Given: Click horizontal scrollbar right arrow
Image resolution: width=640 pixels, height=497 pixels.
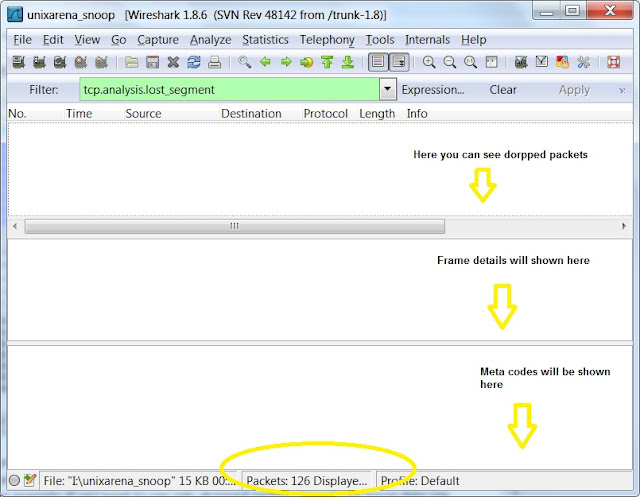Looking at the screenshot, I should 624,226.
